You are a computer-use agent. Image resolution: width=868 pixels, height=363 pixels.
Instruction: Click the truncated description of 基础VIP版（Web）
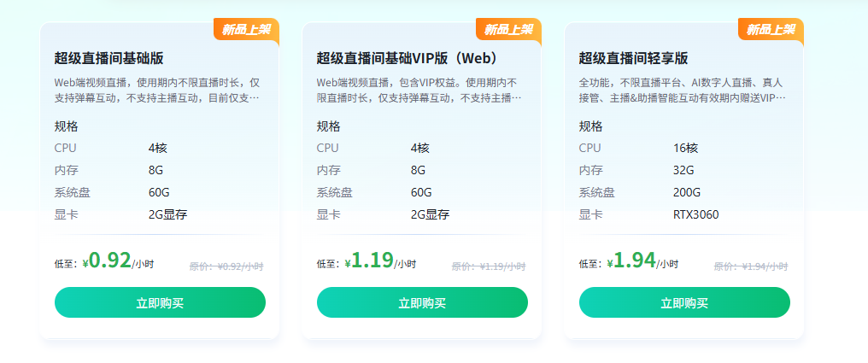(419, 90)
